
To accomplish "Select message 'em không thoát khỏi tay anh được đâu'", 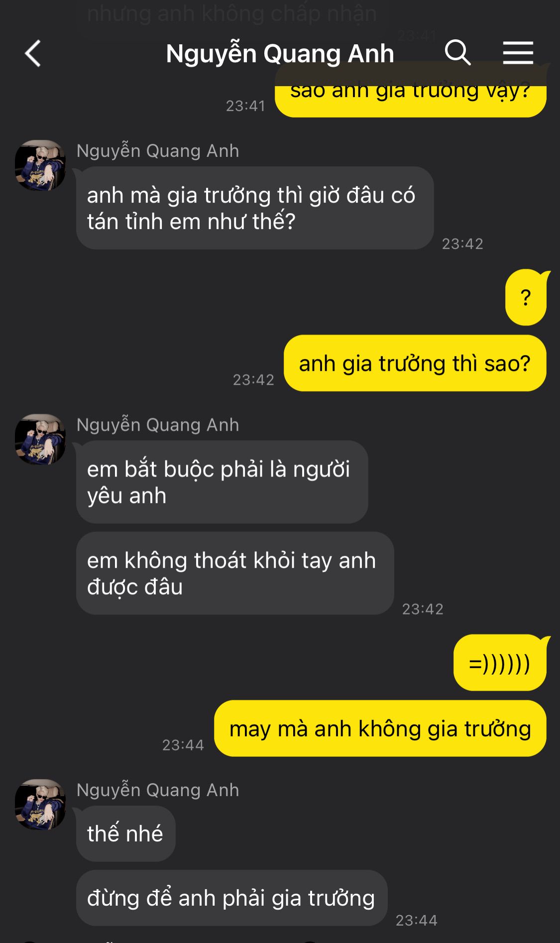I will tap(235, 573).
